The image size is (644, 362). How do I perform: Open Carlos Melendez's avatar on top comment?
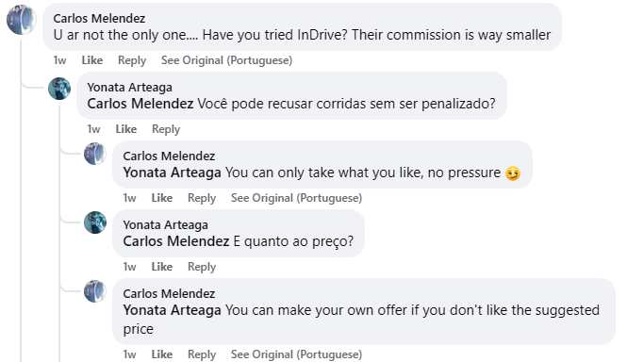click(x=22, y=19)
